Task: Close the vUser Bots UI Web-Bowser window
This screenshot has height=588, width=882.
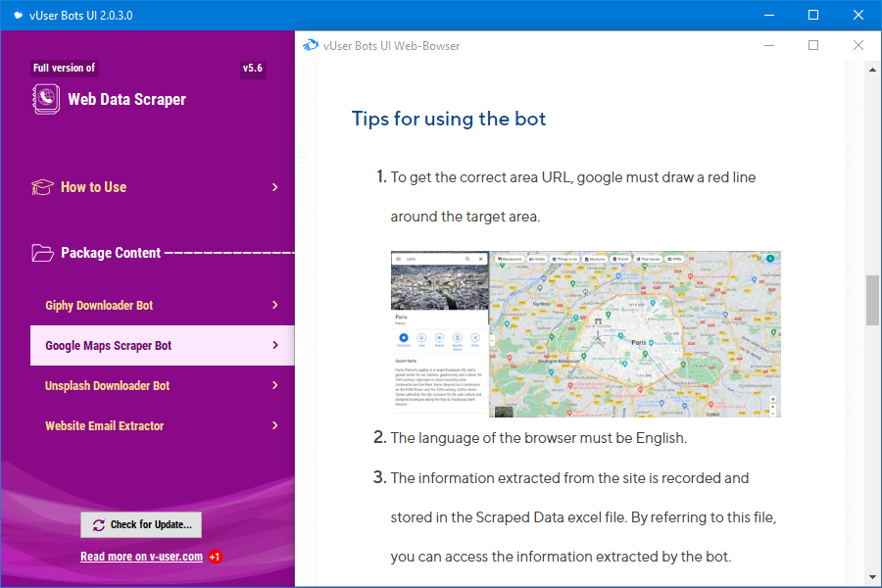Action: coord(857,46)
